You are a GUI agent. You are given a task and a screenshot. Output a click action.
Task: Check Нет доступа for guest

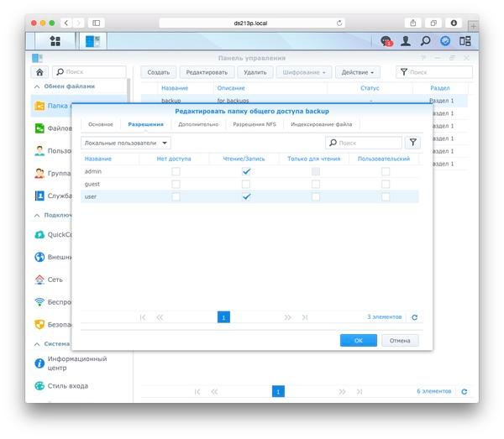(176, 184)
